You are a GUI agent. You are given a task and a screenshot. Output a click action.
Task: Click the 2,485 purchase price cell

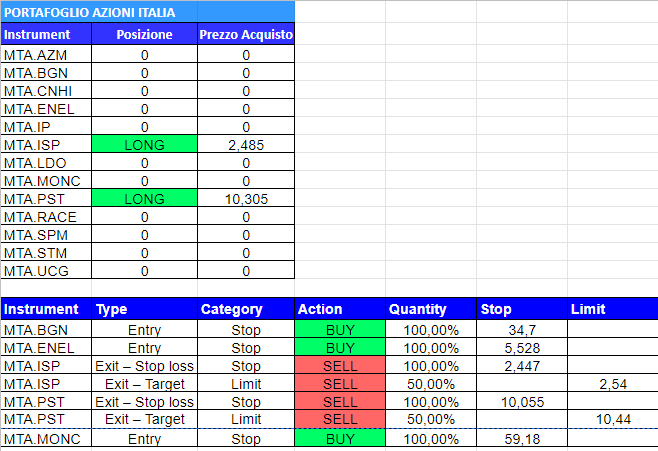tap(246, 145)
